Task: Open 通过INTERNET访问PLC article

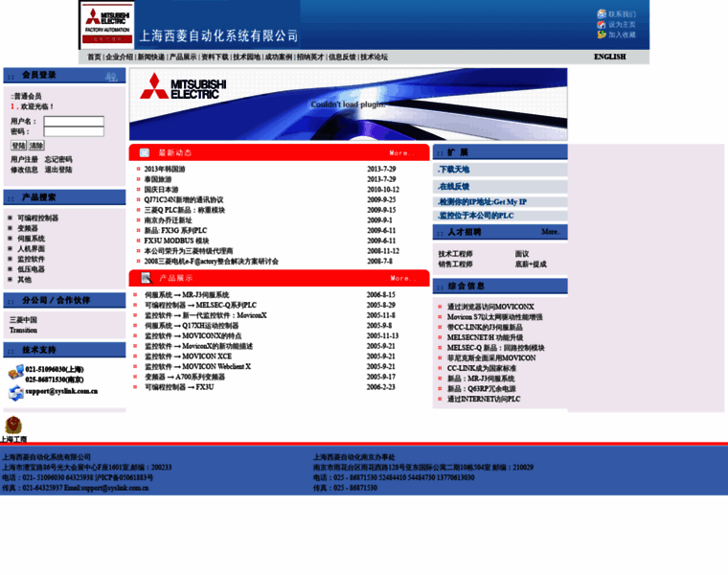Action: pyautogui.click(x=484, y=399)
